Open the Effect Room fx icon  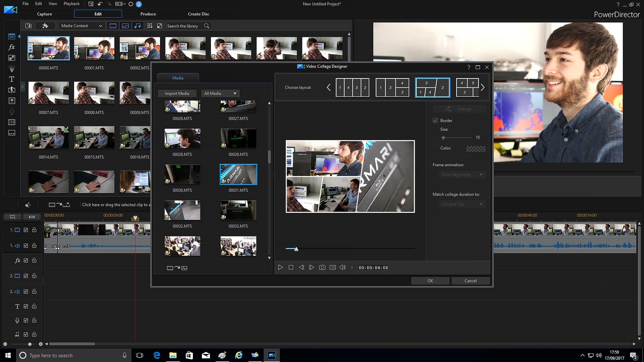pyautogui.click(x=12, y=47)
